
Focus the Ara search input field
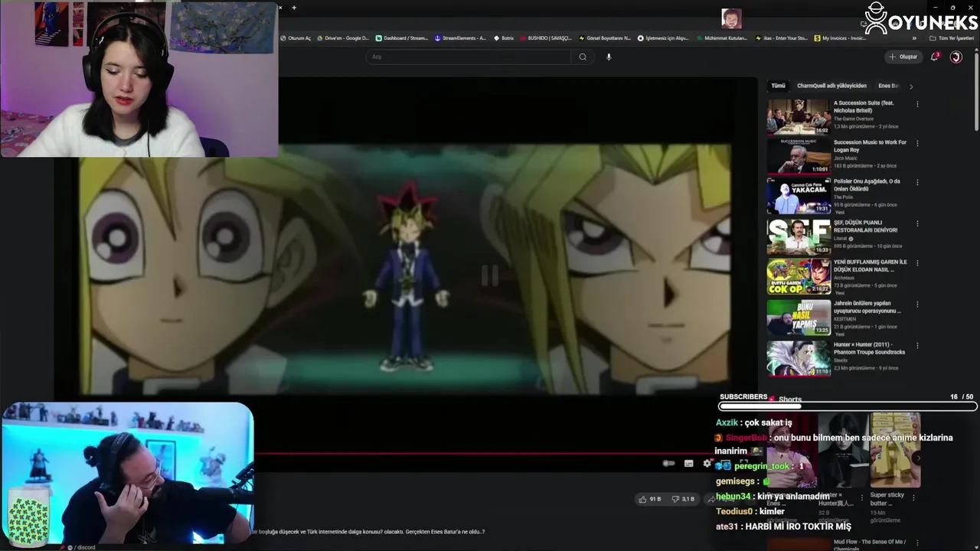point(469,57)
